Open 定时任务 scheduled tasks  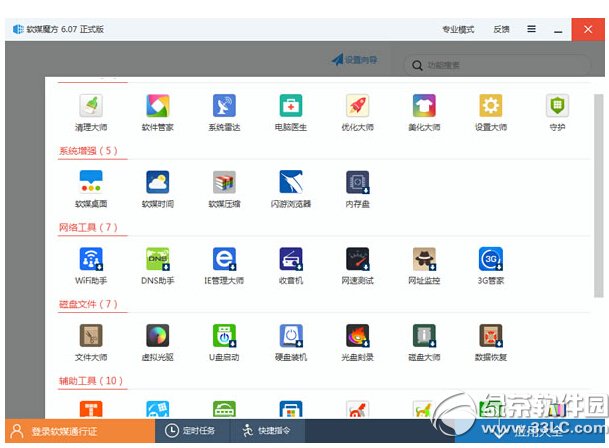click(x=190, y=432)
